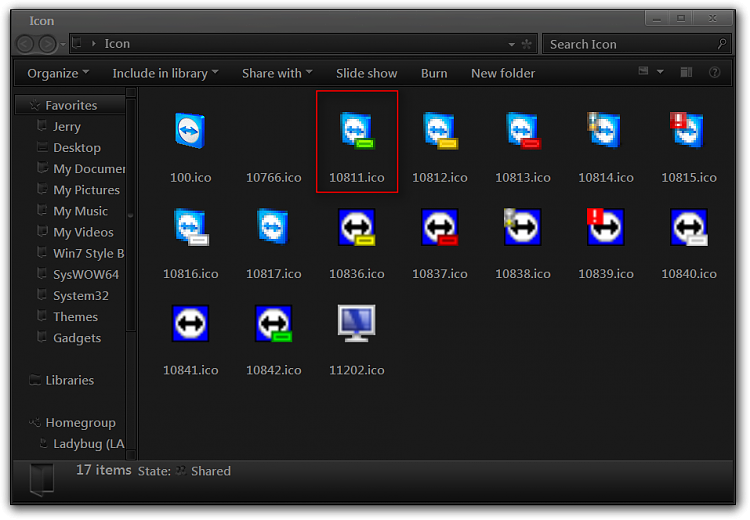Open the Help question mark icon
750x520 pixels.
[715, 72]
